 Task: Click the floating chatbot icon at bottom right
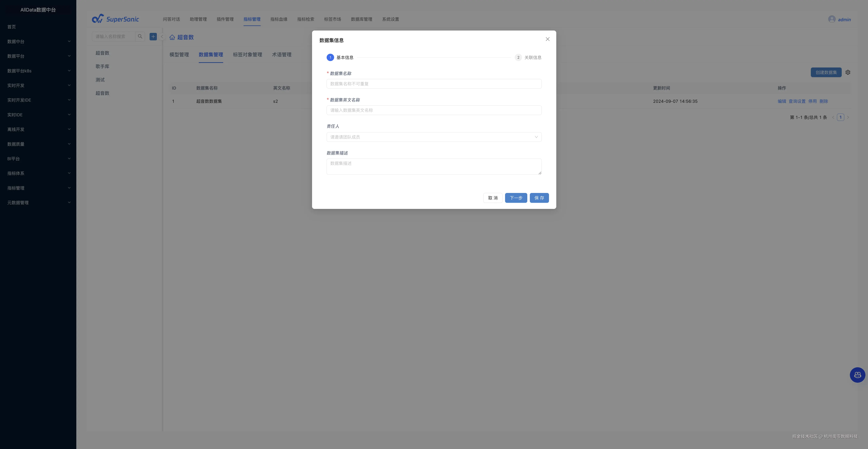[x=857, y=375]
